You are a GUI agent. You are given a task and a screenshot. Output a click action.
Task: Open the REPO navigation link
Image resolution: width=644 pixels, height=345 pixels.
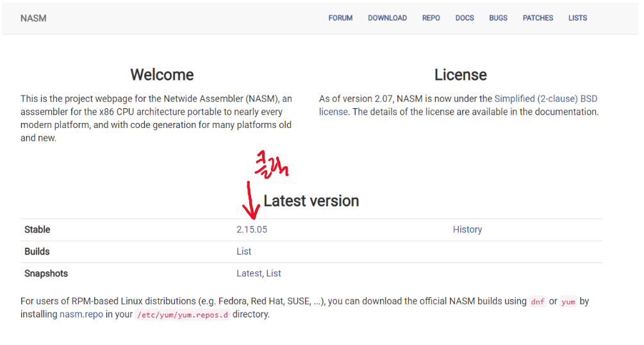pyautogui.click(x=431, y=18)
